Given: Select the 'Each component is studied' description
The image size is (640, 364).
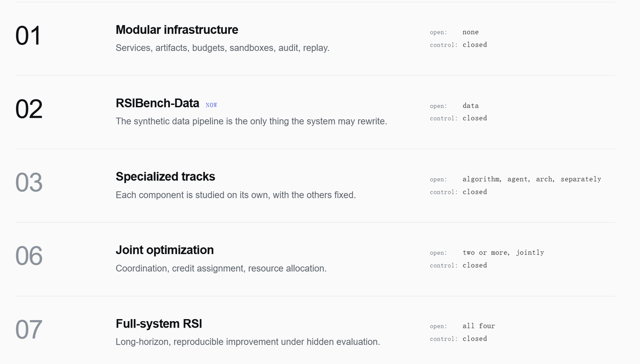Looking at the screenshot, I should (235, 195).
